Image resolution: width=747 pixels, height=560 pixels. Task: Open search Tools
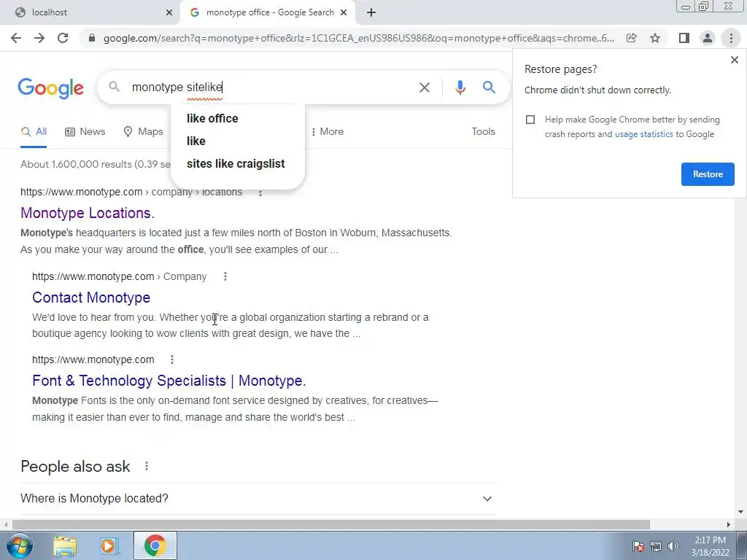coord(483,132)
